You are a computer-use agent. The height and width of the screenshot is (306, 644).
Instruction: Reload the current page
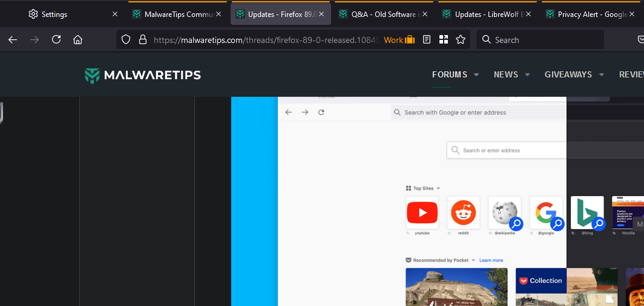click(56, 40)
